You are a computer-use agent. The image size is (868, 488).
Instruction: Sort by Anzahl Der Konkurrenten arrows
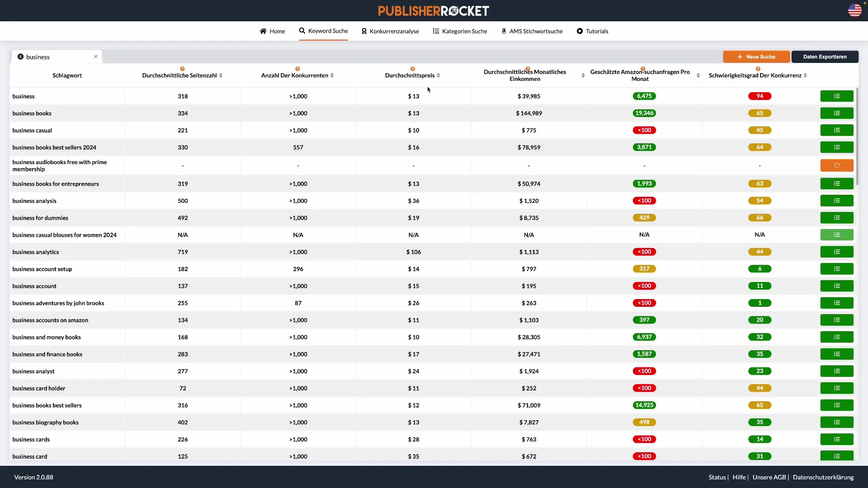332,75
